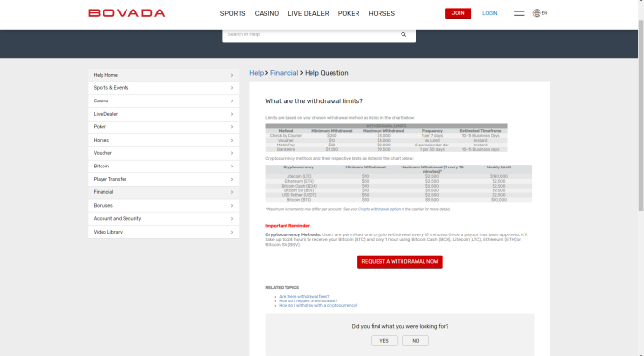
Task: Click the 'MatchPay' table row label
Action: (286, 145)
